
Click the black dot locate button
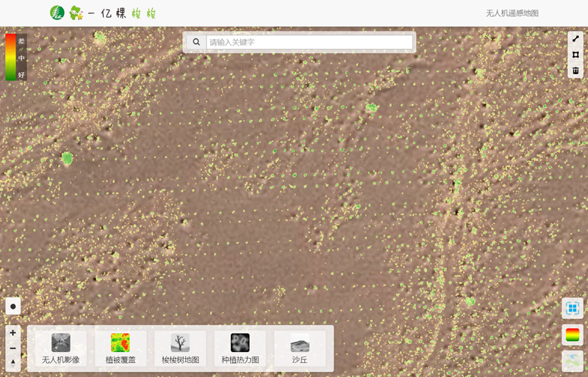[x=13, y=306]
